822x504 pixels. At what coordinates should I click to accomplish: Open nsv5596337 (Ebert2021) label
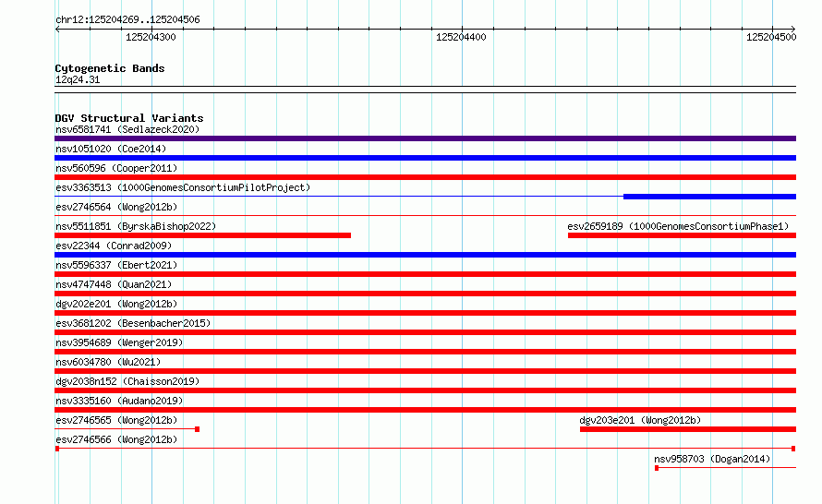[x=116, y=265]
